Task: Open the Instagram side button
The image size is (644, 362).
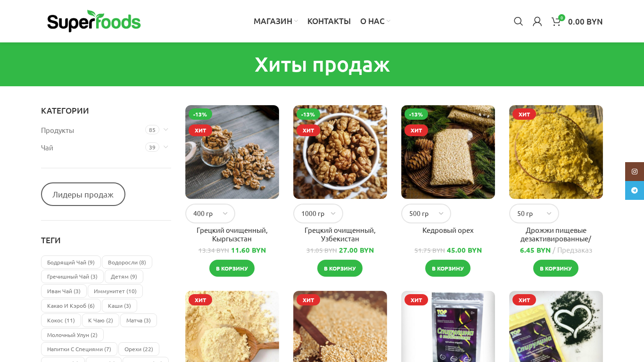Action: point(635,172)
